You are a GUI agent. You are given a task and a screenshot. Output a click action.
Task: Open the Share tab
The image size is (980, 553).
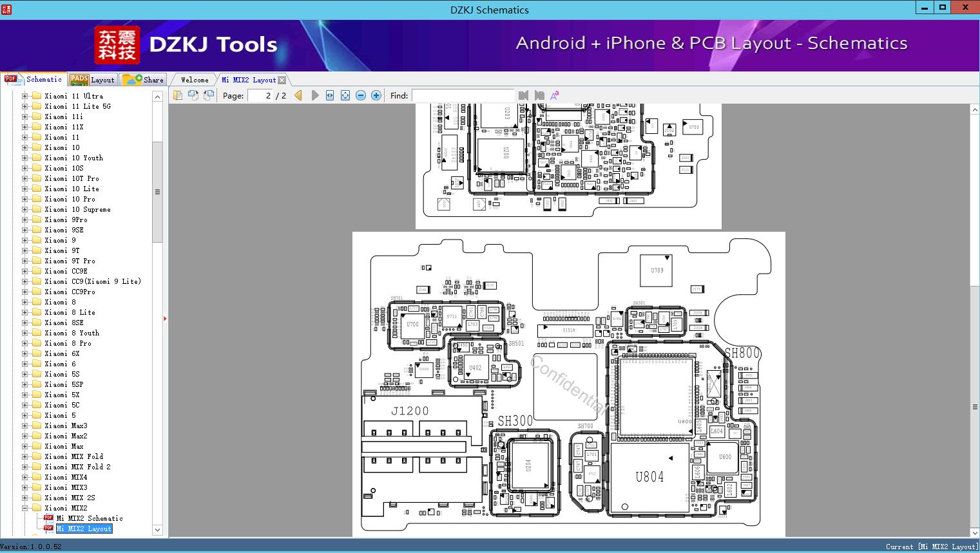[143, 79]
